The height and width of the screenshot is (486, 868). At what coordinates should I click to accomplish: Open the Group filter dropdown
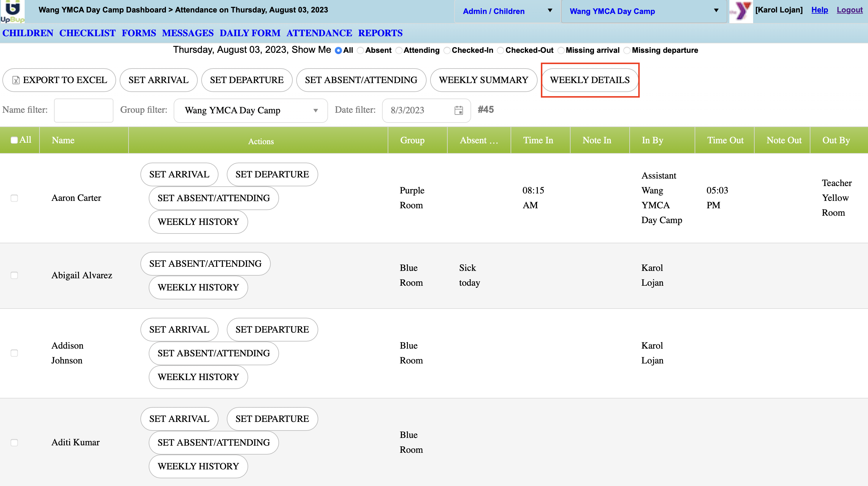coord(251,110)
